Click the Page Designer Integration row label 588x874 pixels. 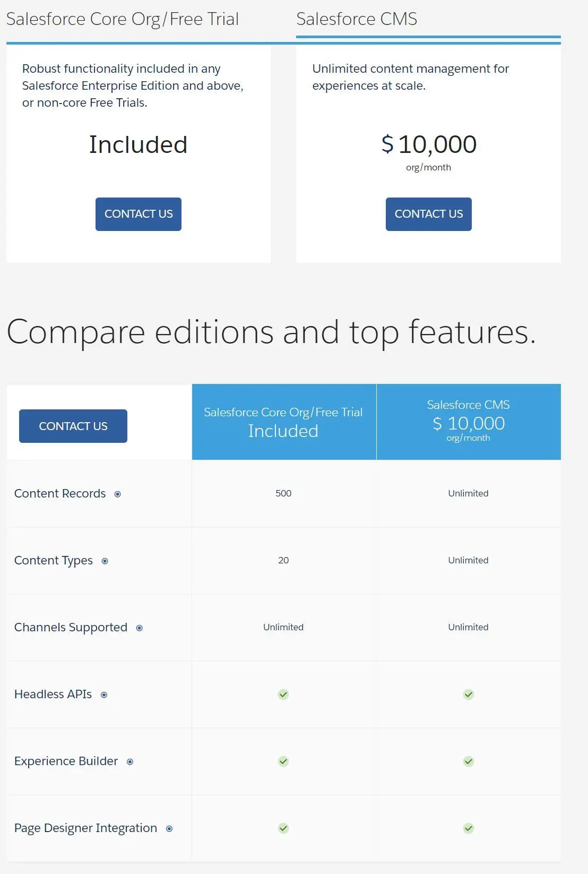[86, 828]
